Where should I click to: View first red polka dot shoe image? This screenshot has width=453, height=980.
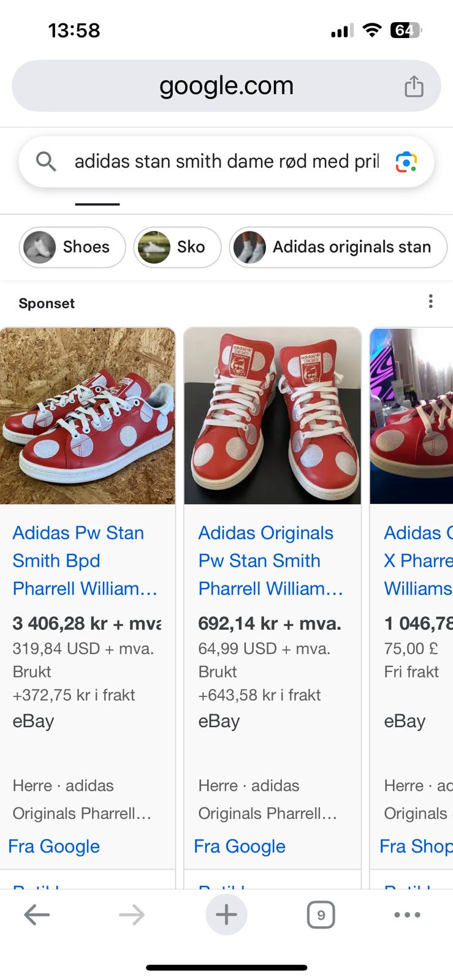point(88,416)
